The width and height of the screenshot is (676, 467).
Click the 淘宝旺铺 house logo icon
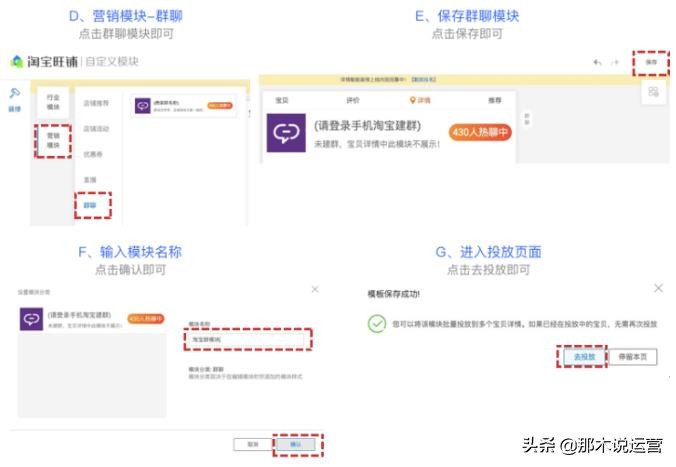pyautogui.click(x=16, y=61)
